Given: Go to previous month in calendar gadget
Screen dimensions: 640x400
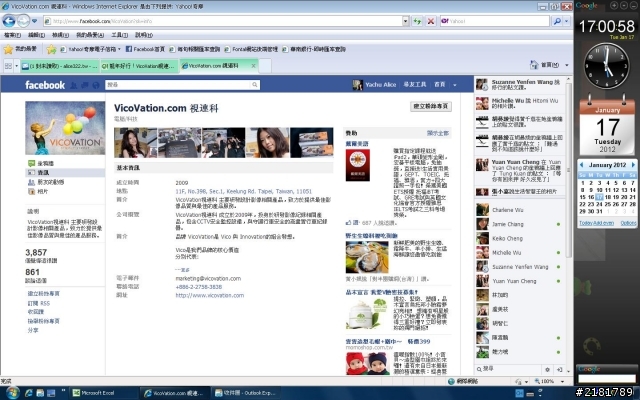Looking at the screenshot, I should [x=581, y=165].
